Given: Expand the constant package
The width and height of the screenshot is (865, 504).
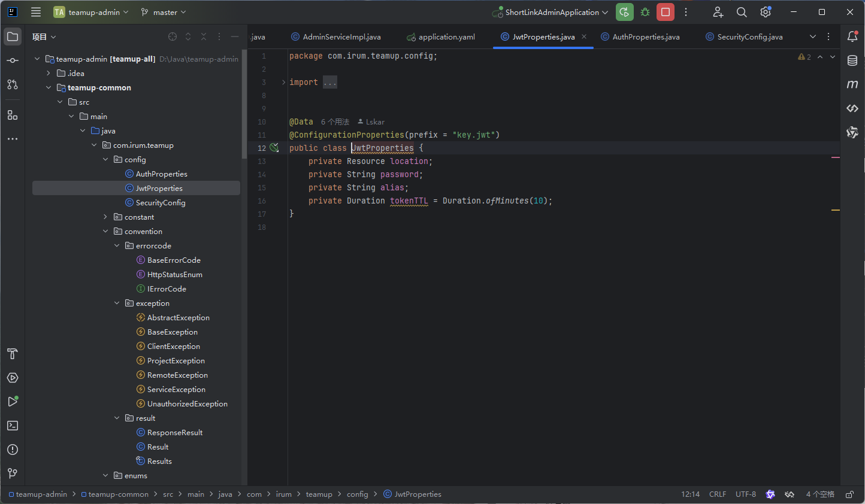Looking at the screenshot, I should pyautogui.click(x=105, y=217).
